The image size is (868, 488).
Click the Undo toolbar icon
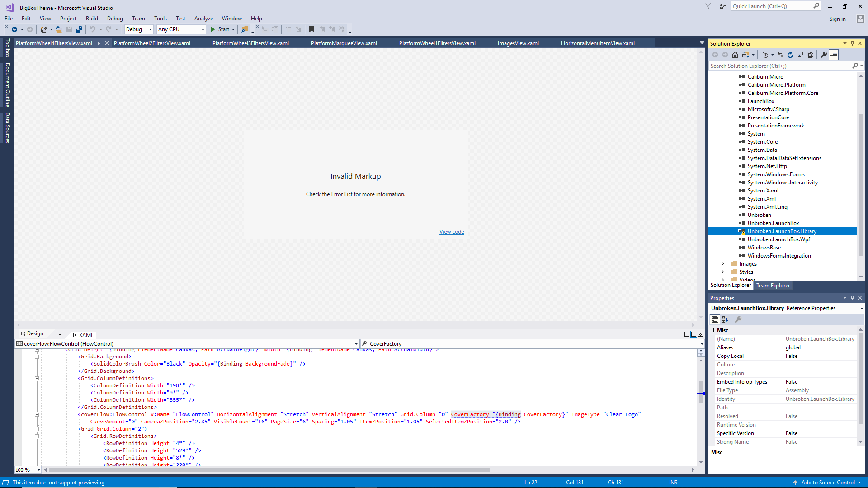92,29
